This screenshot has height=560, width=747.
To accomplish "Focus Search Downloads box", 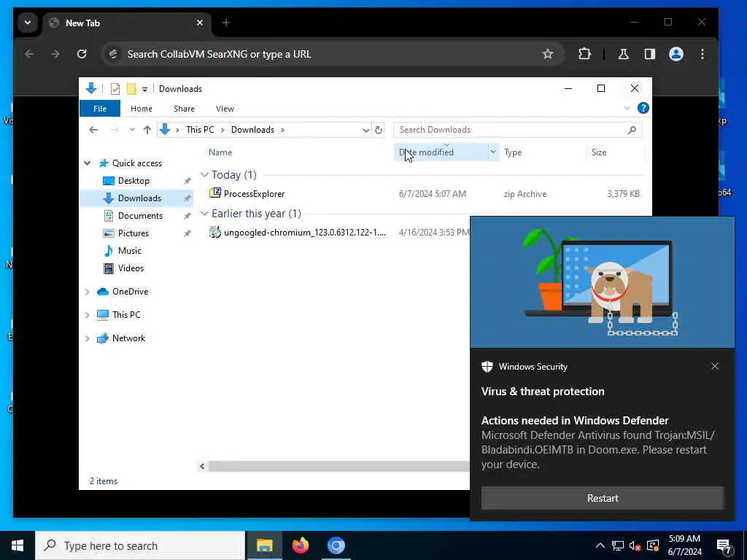I will [517, 130].
